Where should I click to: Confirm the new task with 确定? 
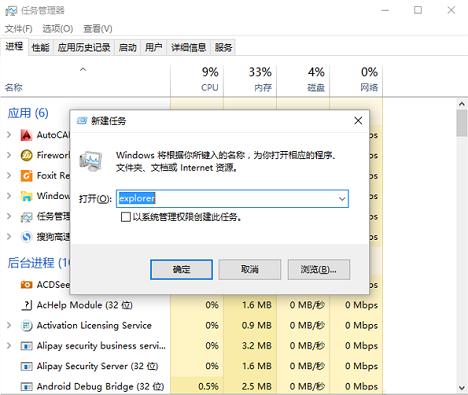point(181,269)
